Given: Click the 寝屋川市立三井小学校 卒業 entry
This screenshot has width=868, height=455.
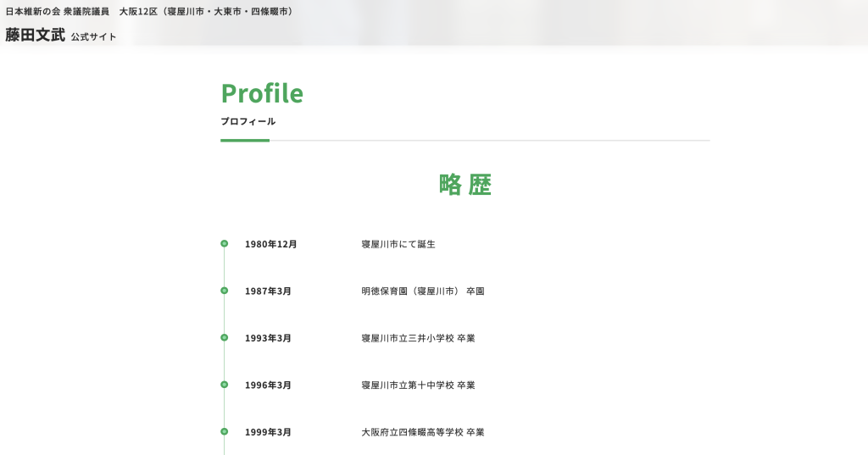Looking at the screenshot, I should pyautogui.click(x=418, y=338).
